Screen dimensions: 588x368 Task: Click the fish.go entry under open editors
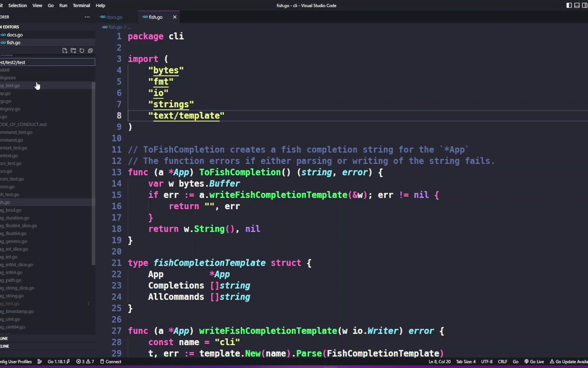[48, 43]
